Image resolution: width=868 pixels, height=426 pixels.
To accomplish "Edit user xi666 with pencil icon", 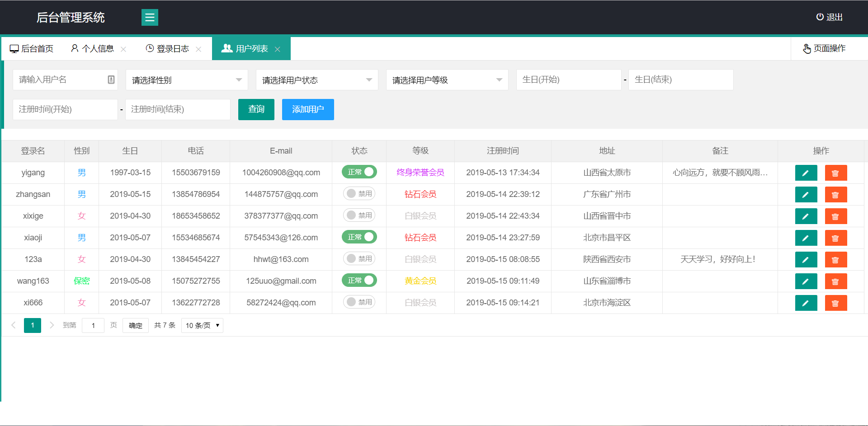I will (x=806, y=303).
